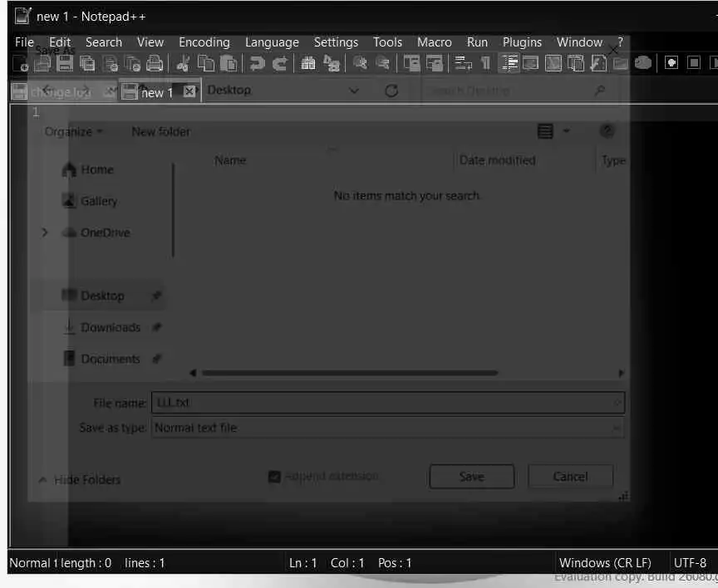Open the Organize dropdown
The width and height of the screenshot is (718, 588).
click(x=73, y=132)
